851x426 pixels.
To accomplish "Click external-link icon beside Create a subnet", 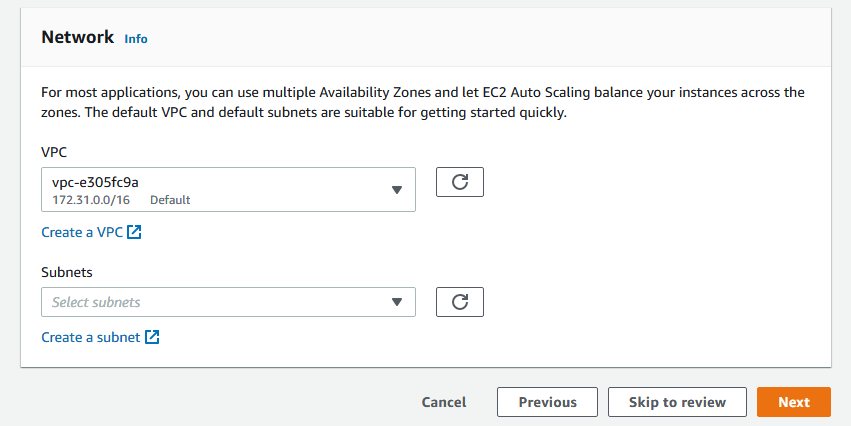I will 152,337.
